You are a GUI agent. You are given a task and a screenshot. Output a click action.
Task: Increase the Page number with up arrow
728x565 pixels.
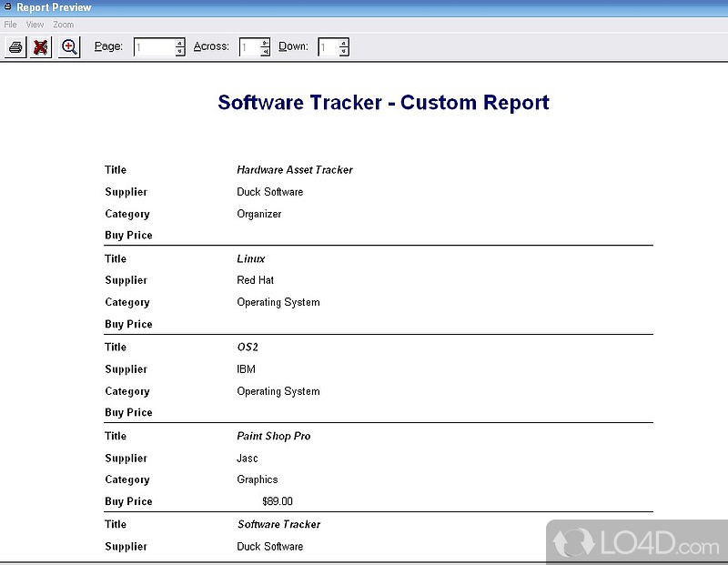(180, 43)
